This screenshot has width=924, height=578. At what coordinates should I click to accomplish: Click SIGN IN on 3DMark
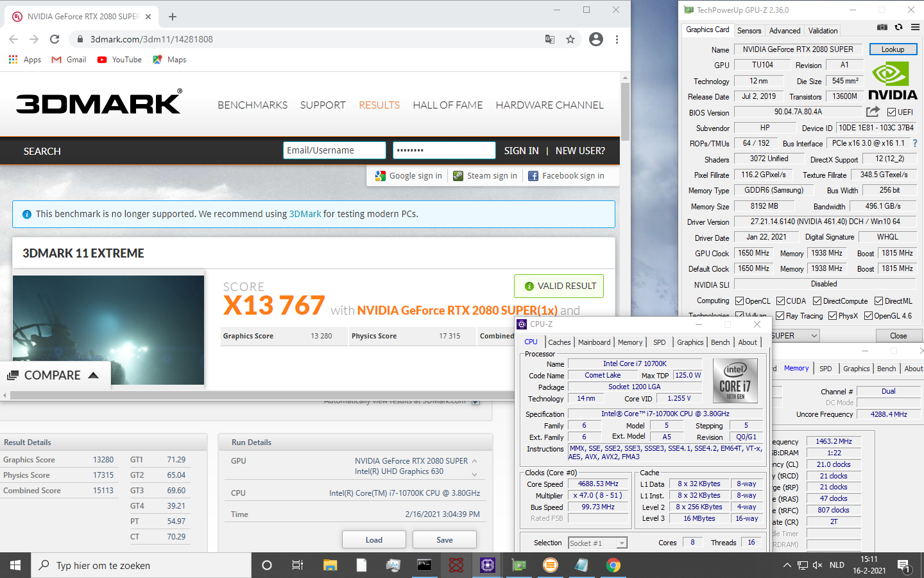(x=521, y=150)
